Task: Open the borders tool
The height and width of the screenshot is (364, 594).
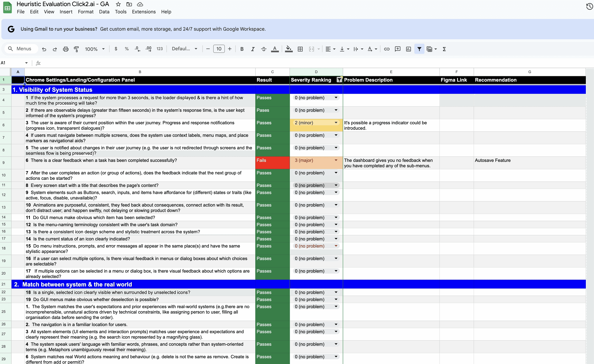Action: tap(300, 49)
